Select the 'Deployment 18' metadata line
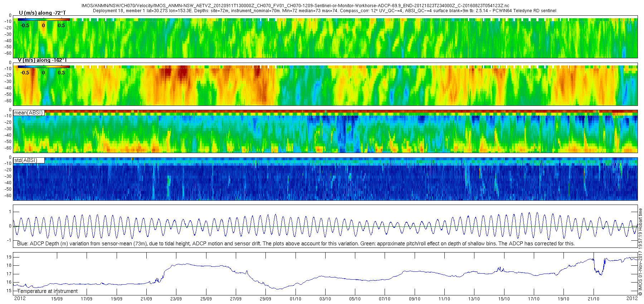Viewport: 644px width, 304px height. 325,11
